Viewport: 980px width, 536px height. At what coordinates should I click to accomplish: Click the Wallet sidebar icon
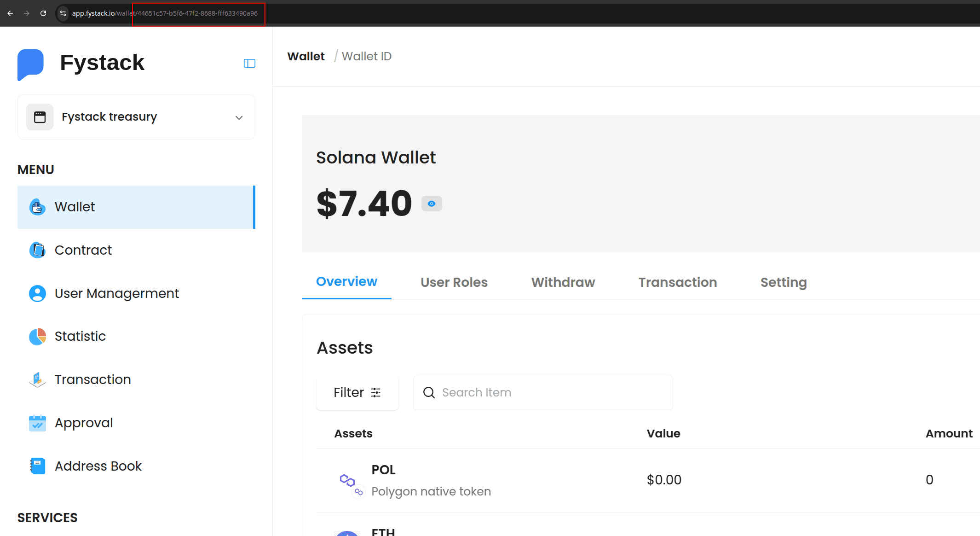pos(37,207)
